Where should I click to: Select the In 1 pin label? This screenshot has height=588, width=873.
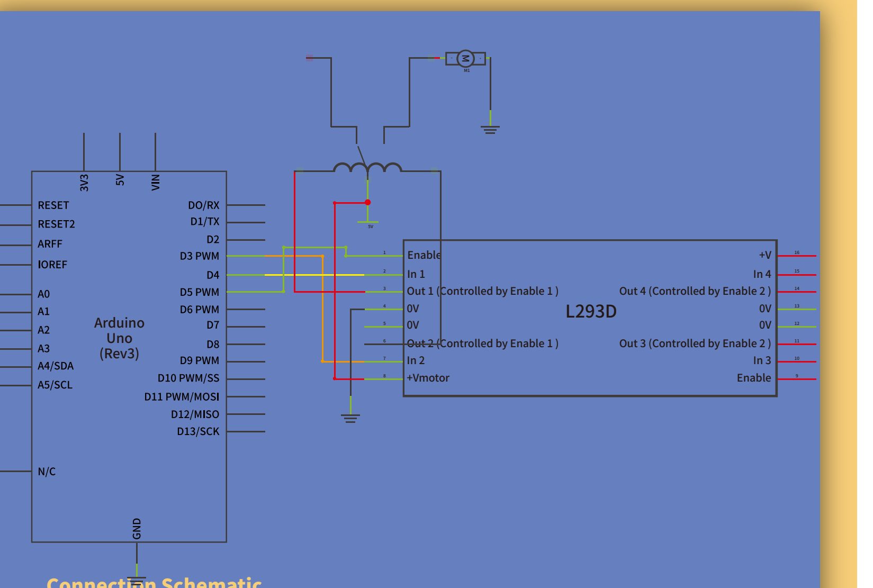(x=416, y=274)
